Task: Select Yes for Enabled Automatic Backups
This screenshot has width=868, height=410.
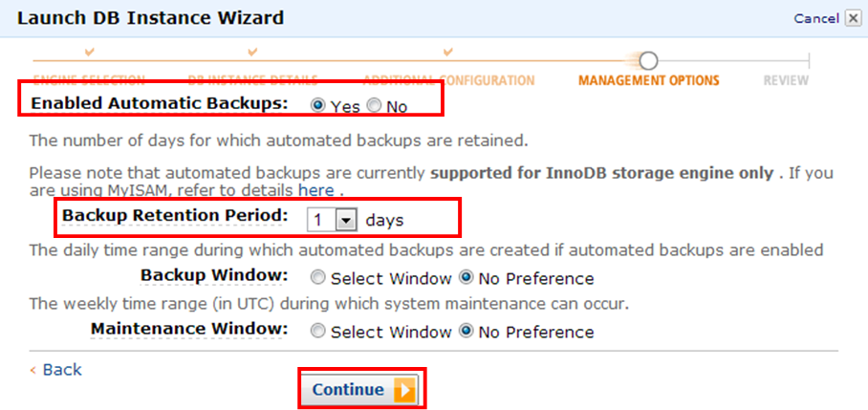Action: [317, 106]
